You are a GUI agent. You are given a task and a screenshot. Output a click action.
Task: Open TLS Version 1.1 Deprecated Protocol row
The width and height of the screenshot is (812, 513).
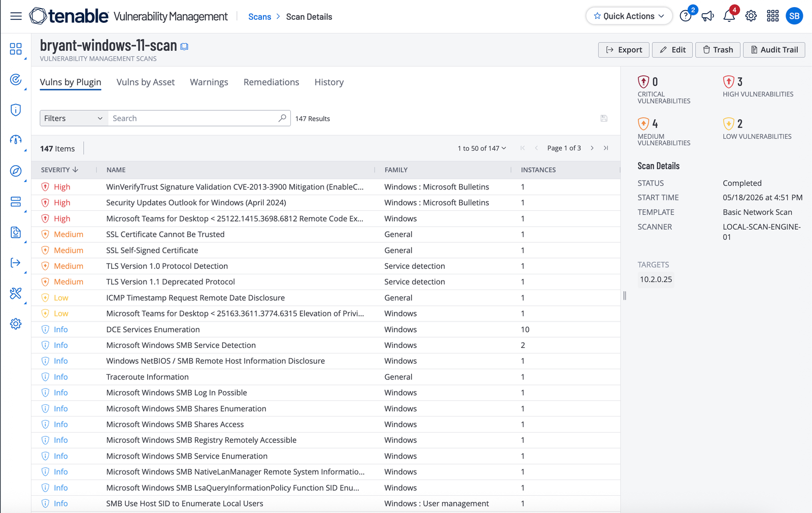pyautogui.click(x=326, y=282)
